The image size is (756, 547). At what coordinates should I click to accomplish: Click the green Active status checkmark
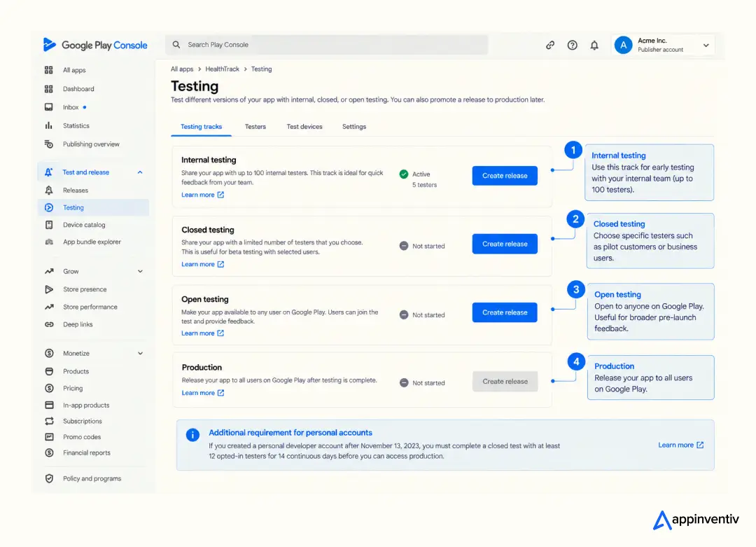(x=404, y=174)
